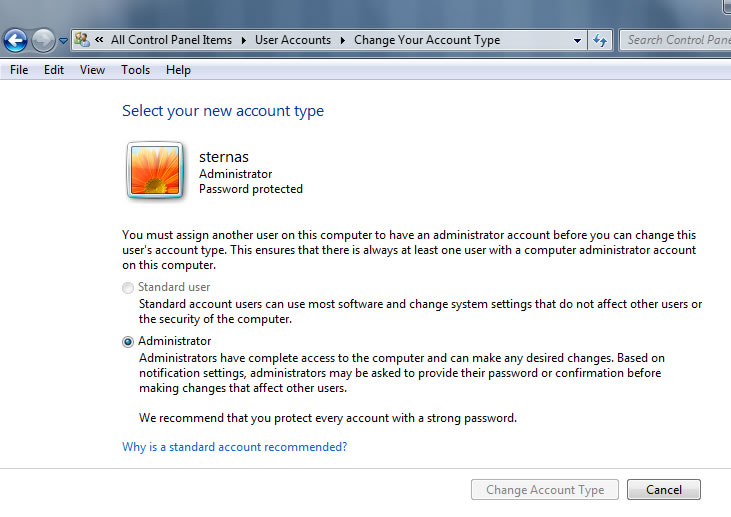The width and height of the screenshot is (731, 517).
Task: Click the double chevron in address bar
Action: [99, 40]
